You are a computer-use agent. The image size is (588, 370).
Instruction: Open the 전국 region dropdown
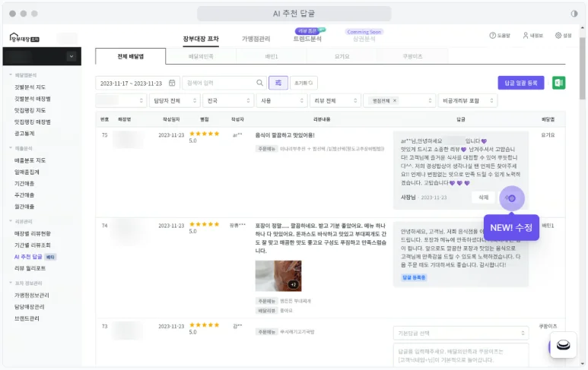228,101
